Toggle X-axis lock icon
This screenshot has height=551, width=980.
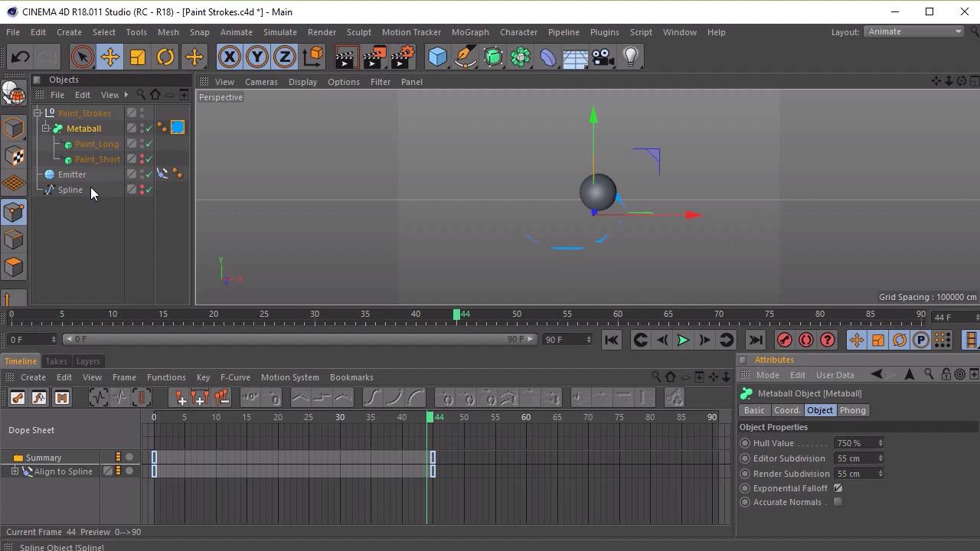click(229, 57)
